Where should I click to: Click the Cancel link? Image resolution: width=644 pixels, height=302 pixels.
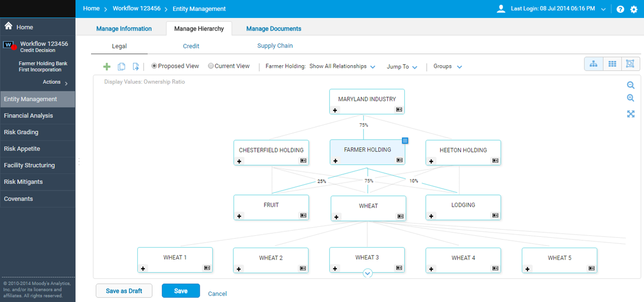point(217,294)
